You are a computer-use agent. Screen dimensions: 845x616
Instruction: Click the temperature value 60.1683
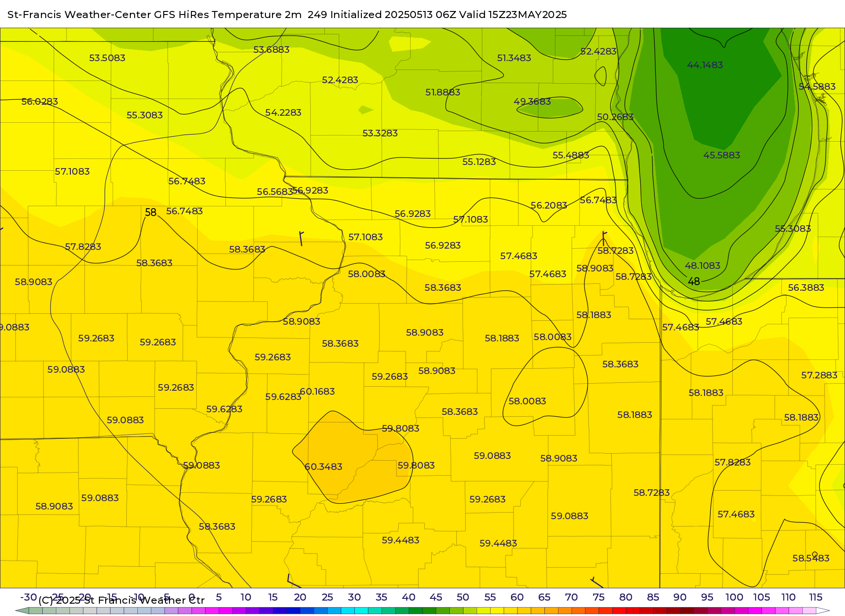pyautogui.click(x=317, y=392)
